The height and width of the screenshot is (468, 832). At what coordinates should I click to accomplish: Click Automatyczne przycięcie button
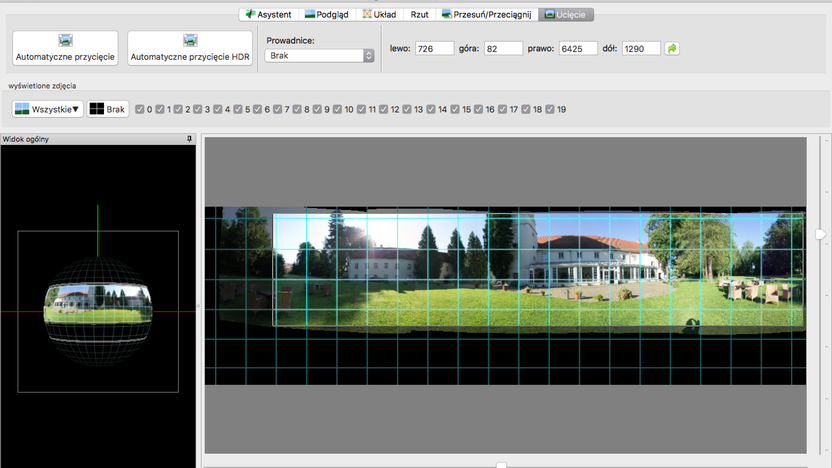(x=65, y=48)
